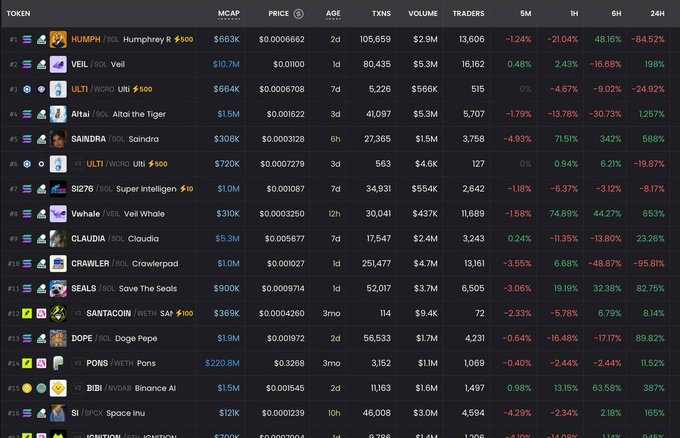Viewport: 680px width, 438px height.
Task: Click green chain icon in SANTACOIN row
Action: click(x=27, y=314)
